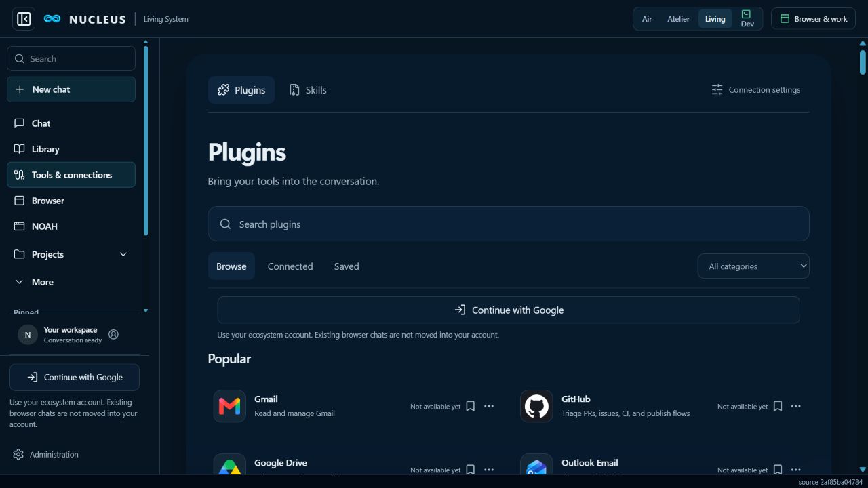Open the All categories dropdown
Viewport: 868px width, 488px height.
click(753, 266)
